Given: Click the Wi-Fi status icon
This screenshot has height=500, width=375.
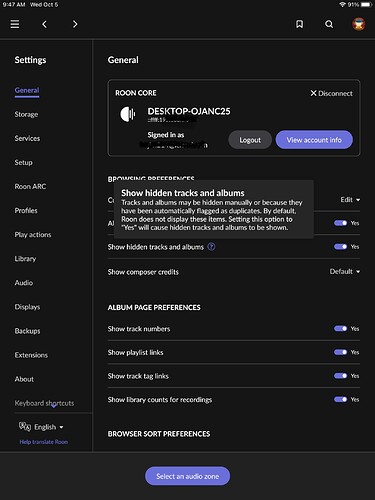Looking at the screenshot, I should coord(342,5).
